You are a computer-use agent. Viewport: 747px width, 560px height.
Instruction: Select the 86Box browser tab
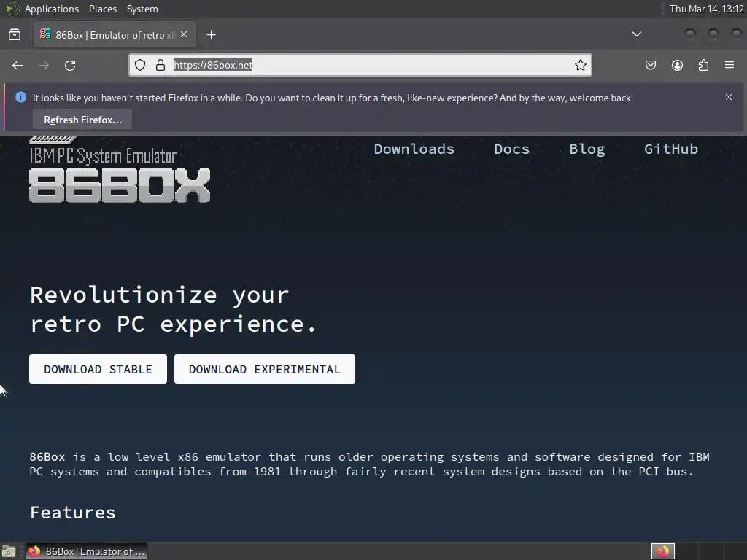(115, 35)
